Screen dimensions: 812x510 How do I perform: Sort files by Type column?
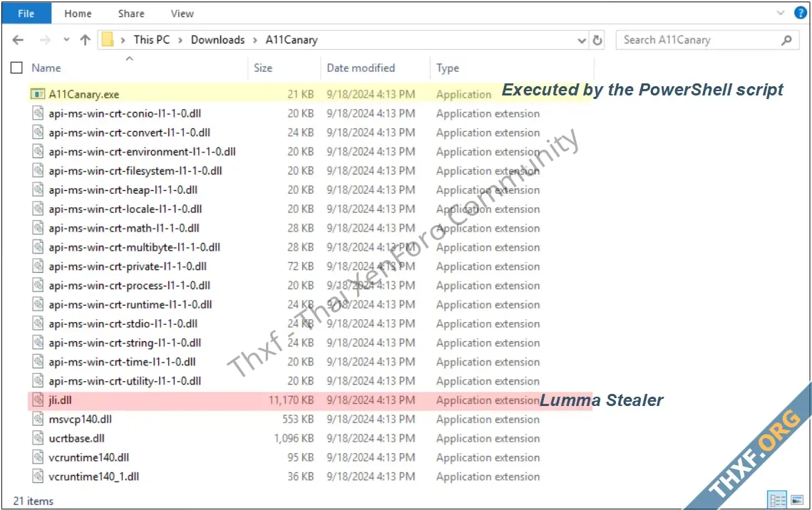pyautogui.click(x=448, y=68)
